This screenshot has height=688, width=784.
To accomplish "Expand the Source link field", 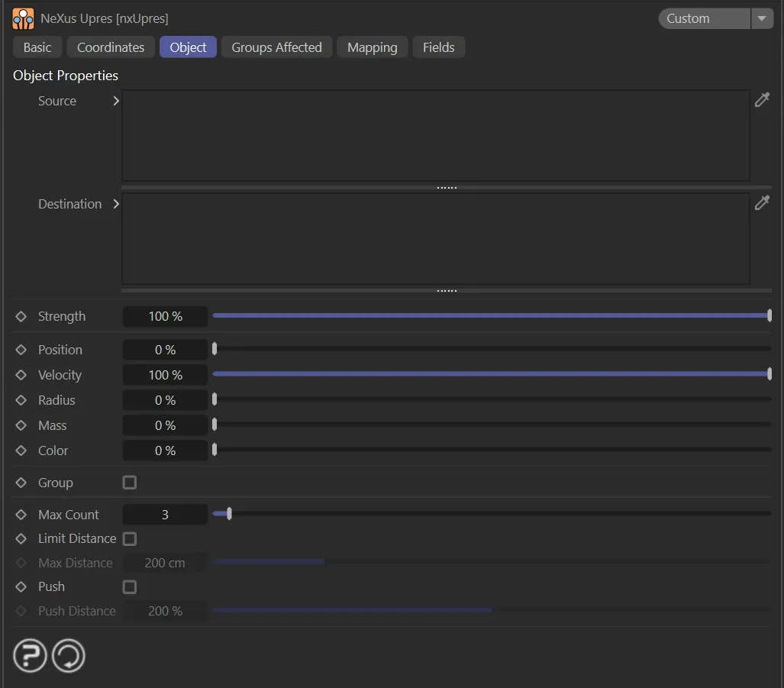I will (x=115, y=100).
